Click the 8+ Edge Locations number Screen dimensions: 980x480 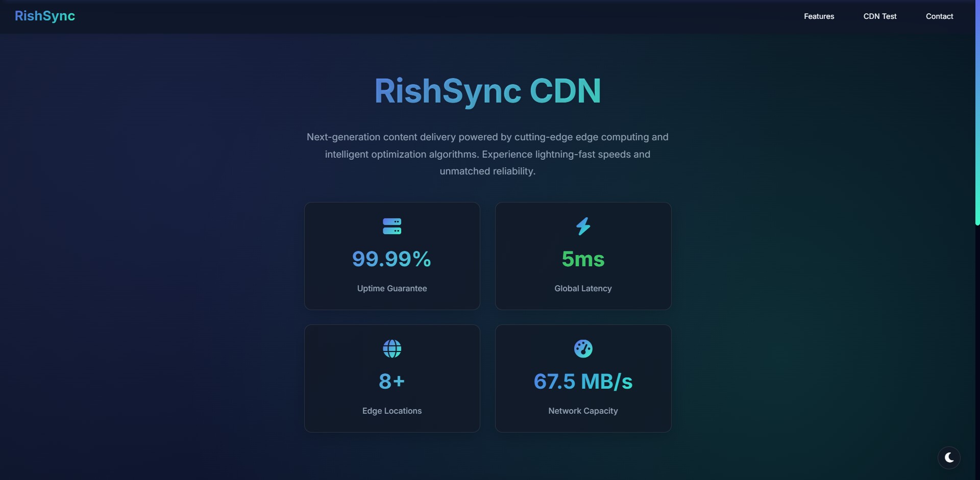click(x=391, y=382)
